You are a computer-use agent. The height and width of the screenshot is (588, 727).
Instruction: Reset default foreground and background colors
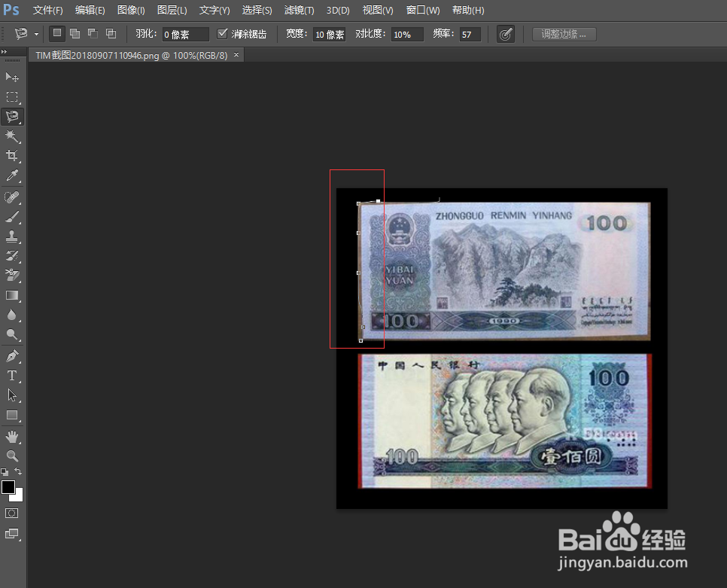5,471
